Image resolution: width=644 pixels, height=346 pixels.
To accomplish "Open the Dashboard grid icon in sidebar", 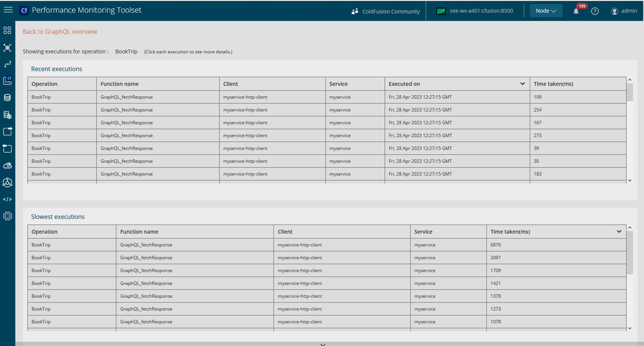I will 7,30.
